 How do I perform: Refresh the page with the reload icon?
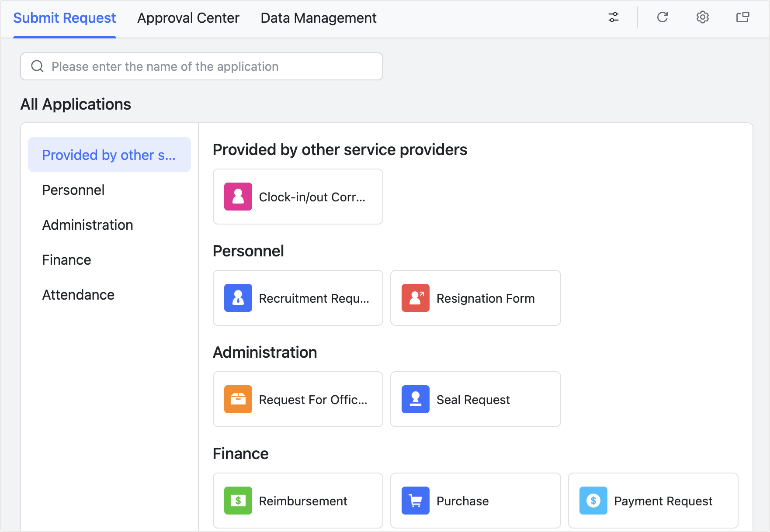[662, 17]
